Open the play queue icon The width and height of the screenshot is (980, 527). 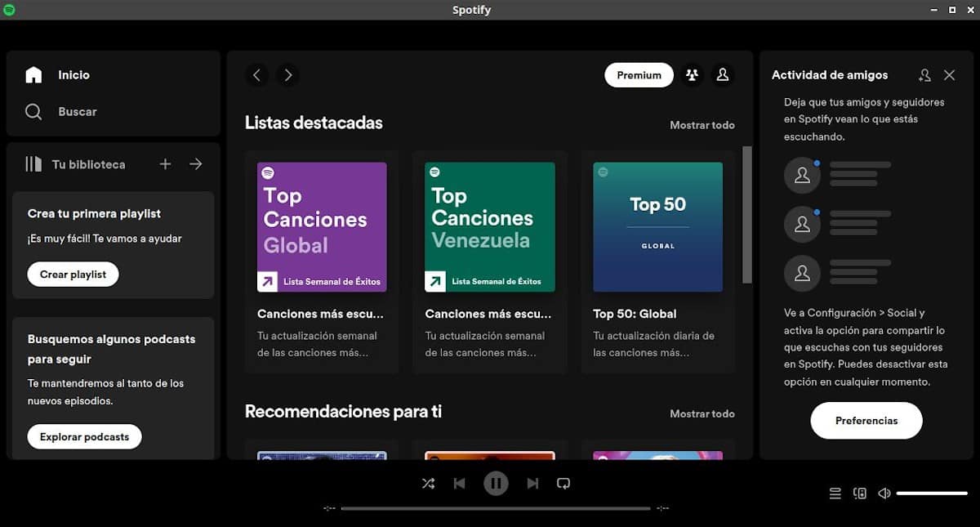point(835,494)
